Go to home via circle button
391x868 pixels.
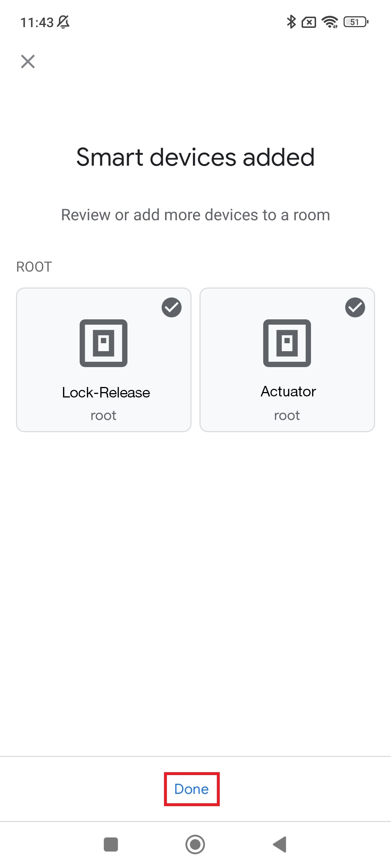(x=195, y=844)
